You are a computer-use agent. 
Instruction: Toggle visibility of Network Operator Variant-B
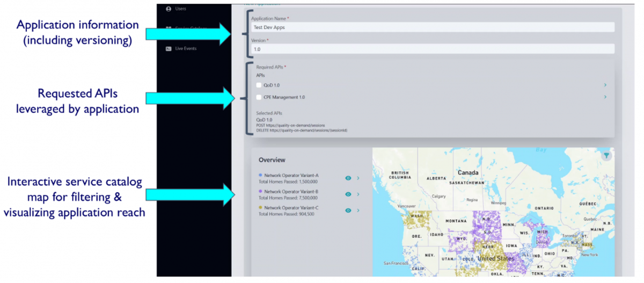pos(348,194)
